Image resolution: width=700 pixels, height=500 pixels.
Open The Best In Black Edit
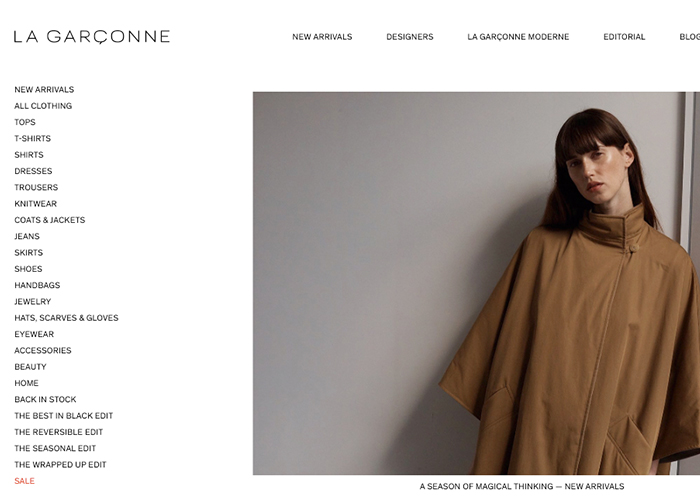[63, 416]
